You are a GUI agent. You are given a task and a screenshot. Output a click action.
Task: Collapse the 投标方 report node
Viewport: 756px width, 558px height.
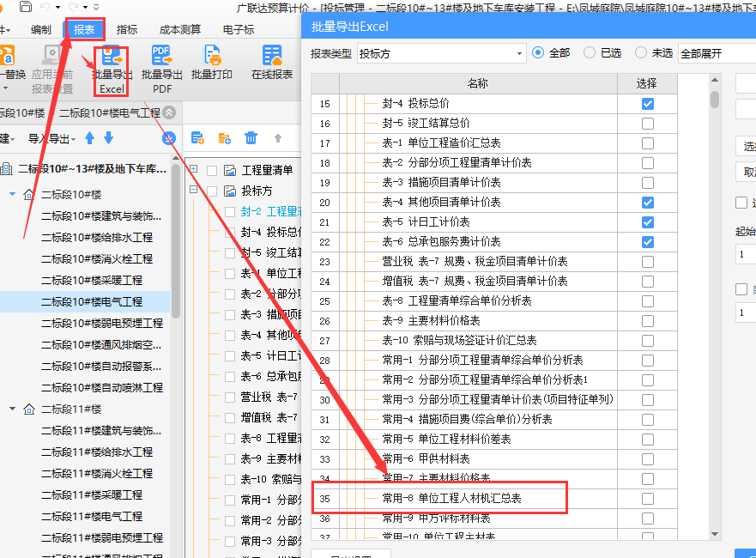[x=193, y=190]
